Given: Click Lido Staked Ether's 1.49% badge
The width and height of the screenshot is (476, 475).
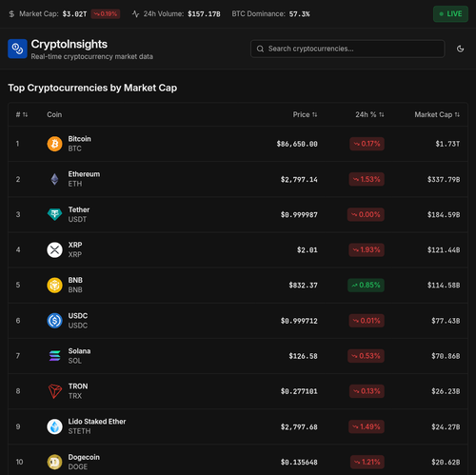Looking at the screenshot, I should point(367,426).
